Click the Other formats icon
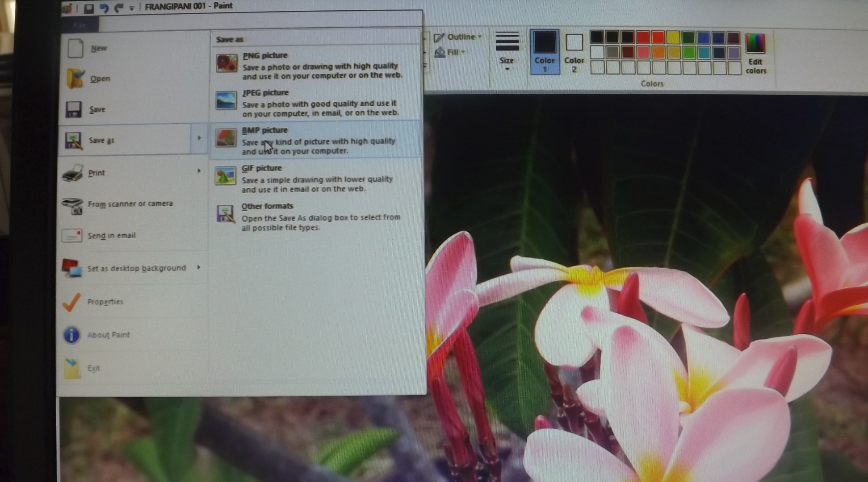Screen dimensions: 868x482 225,214
